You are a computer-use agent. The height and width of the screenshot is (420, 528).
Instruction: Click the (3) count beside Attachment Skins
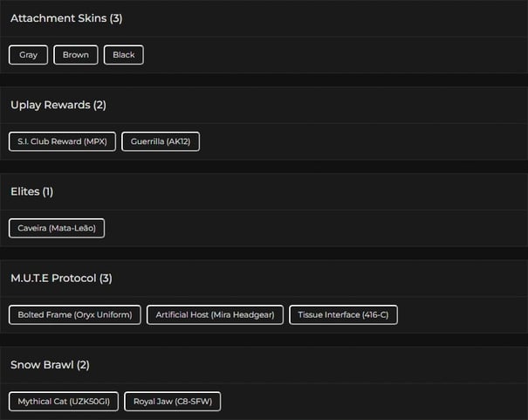(x=116, y=18)
